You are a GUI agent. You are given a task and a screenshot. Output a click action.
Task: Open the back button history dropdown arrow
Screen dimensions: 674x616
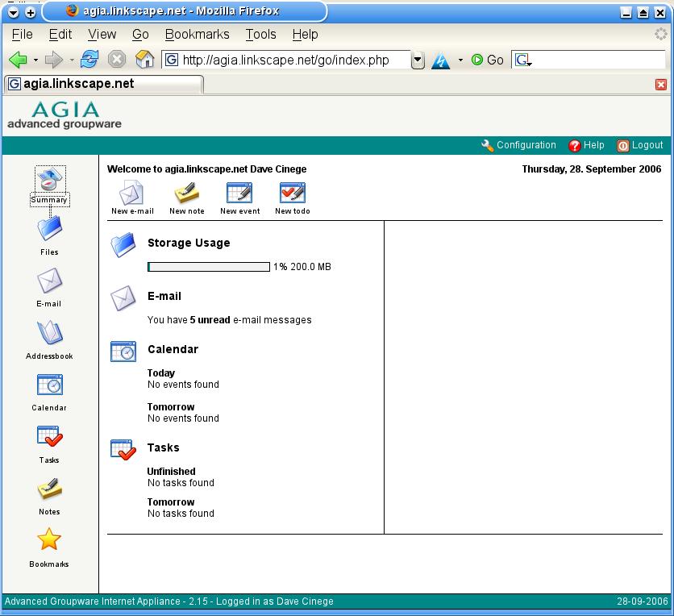[35, 60]
